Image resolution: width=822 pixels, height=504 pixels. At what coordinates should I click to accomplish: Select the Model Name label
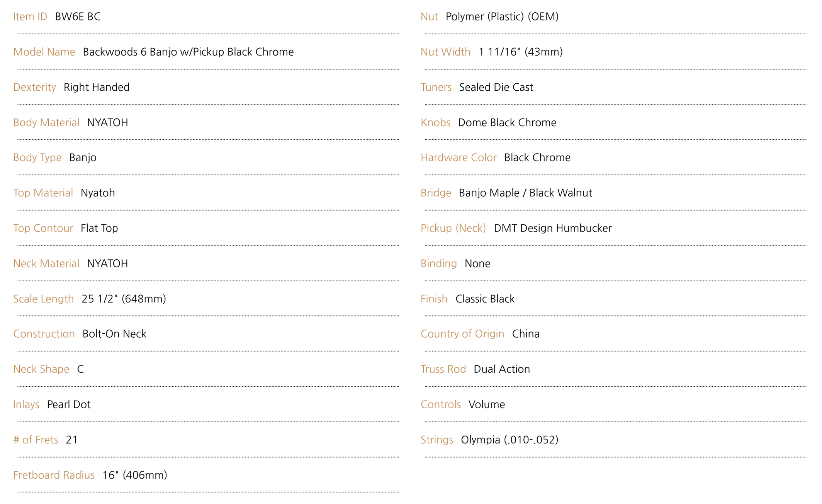pyautogui.click(x=44, y=52)
